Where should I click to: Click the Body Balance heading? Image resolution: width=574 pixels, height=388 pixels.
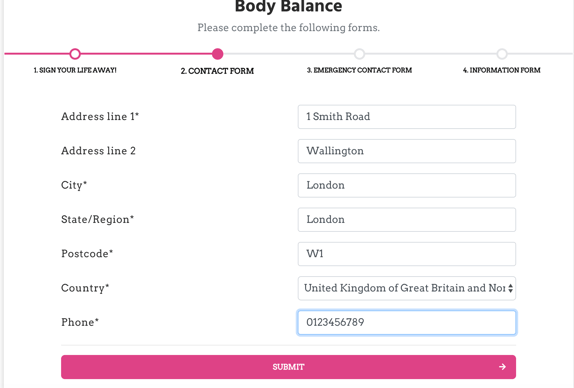pos(288,6)
